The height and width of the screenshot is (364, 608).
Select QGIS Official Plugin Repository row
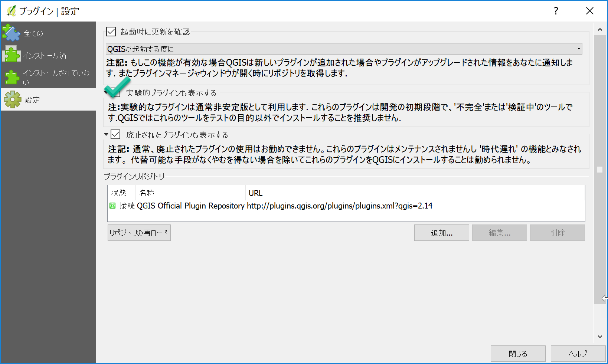346,206
